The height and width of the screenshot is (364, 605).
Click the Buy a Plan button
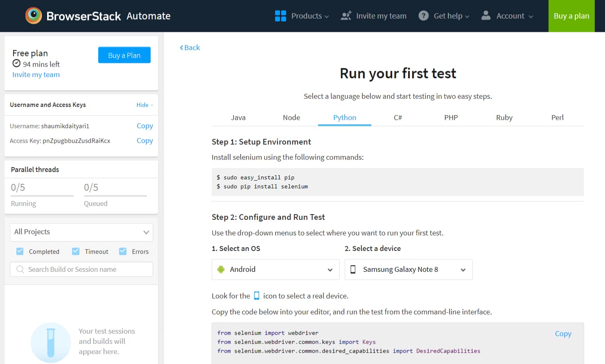(x=124, y=55)
